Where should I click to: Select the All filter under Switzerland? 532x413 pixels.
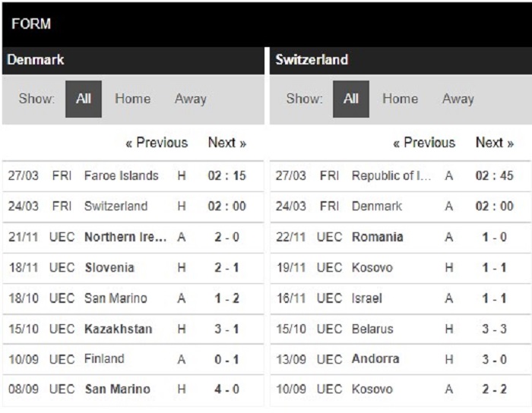pyautogui.click(x=351, y=99)
